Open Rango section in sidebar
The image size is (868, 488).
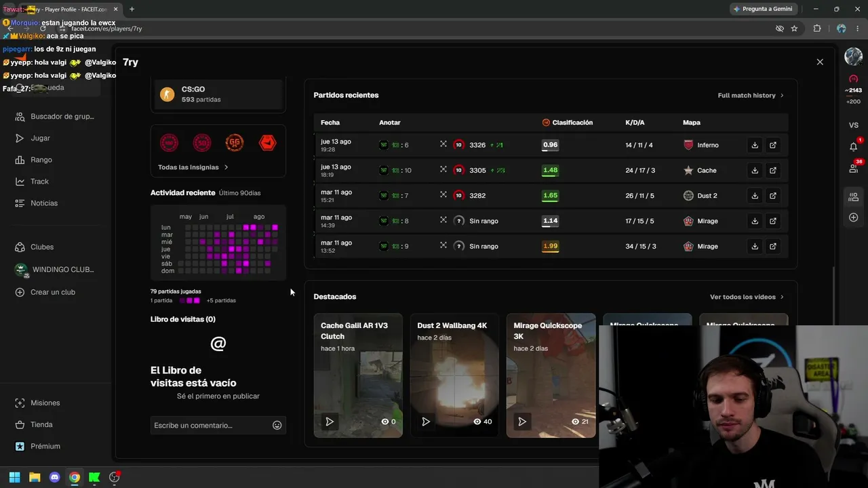click(54, 160)
